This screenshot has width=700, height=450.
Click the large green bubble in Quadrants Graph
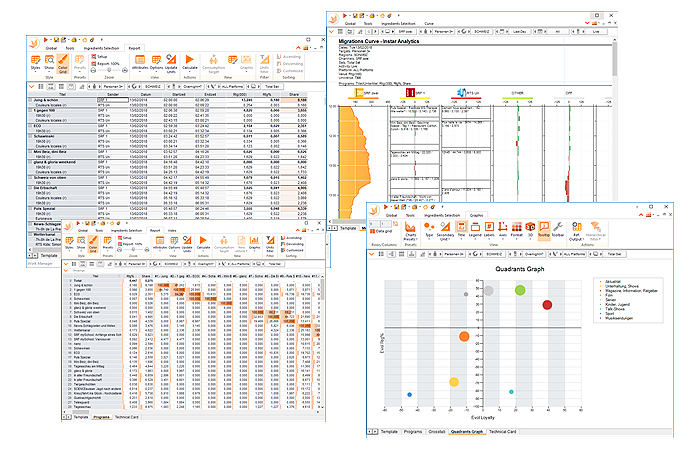point(521,290)
